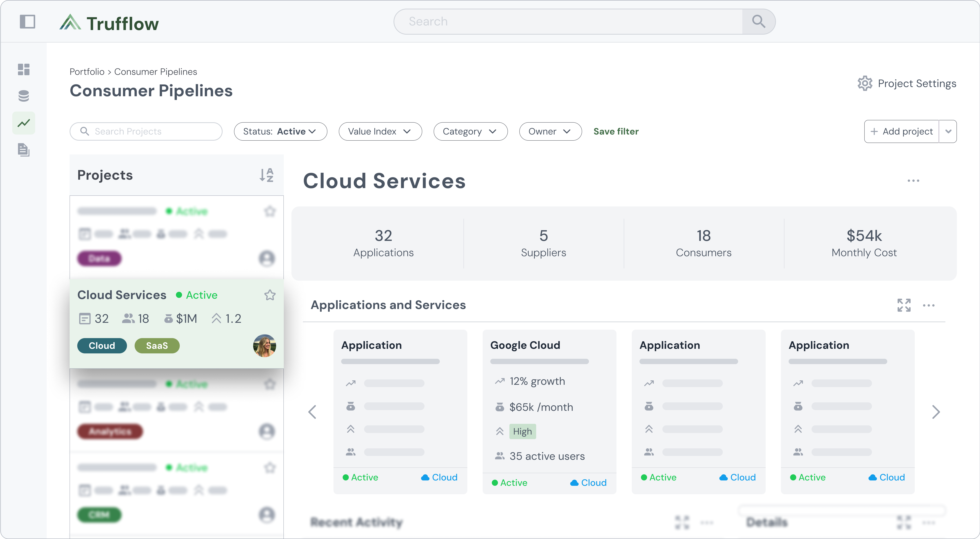Click cost icon next to $1M
980x539 pixels.
[x=168, y=319]
